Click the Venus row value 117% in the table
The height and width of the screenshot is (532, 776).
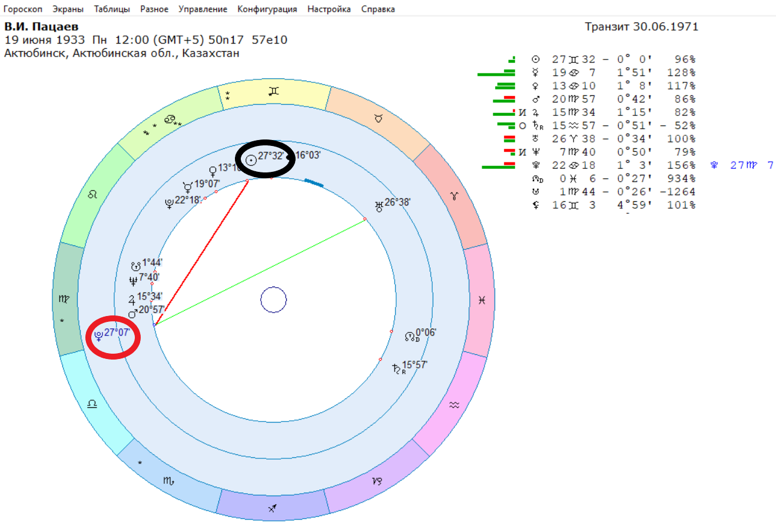click(x=681, y=86)
